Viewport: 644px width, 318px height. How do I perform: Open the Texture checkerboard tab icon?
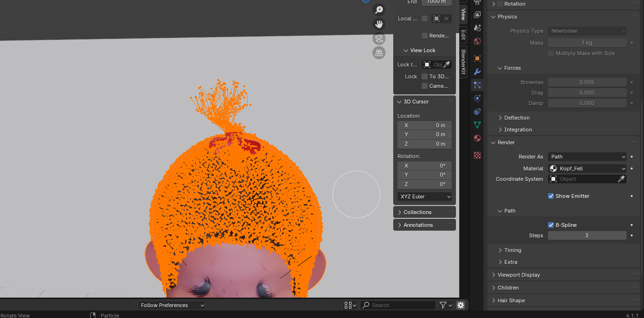[477, 155]
